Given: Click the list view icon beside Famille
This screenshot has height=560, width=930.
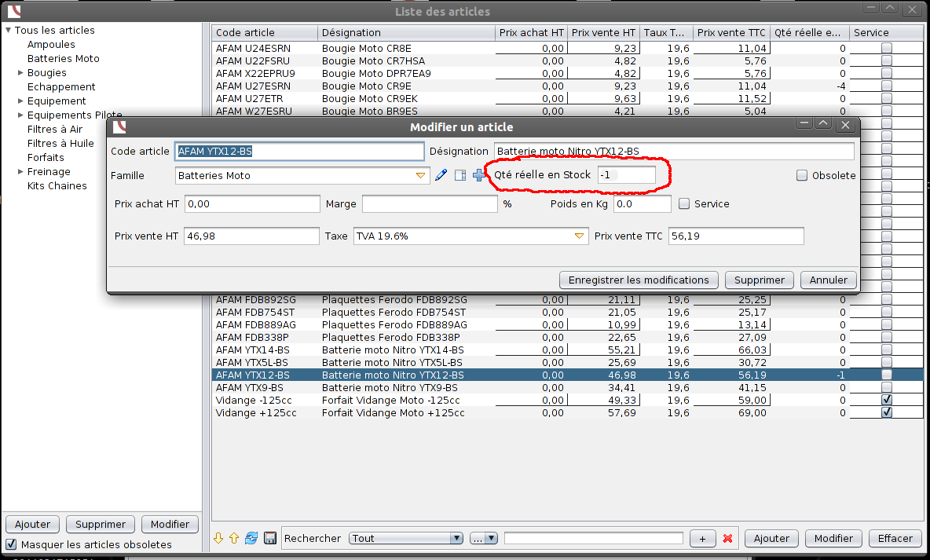Looking at the screenshot, I should (460, 175).
